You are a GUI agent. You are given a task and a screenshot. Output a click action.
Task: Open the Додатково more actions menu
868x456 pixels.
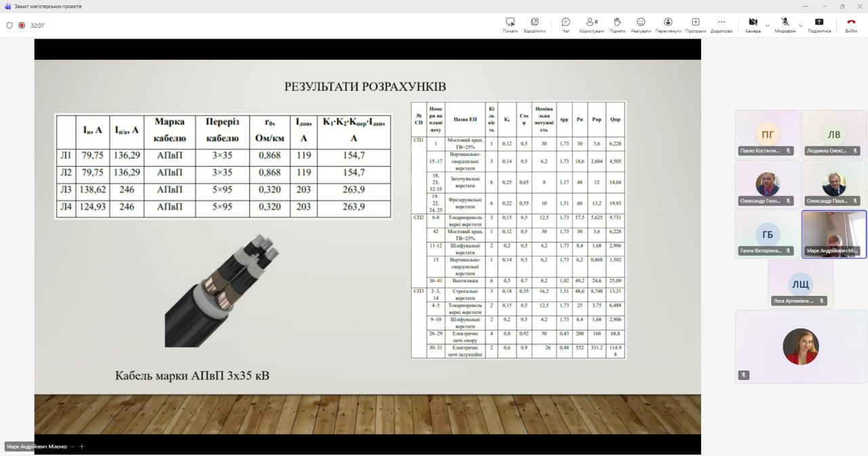[721, 25]
